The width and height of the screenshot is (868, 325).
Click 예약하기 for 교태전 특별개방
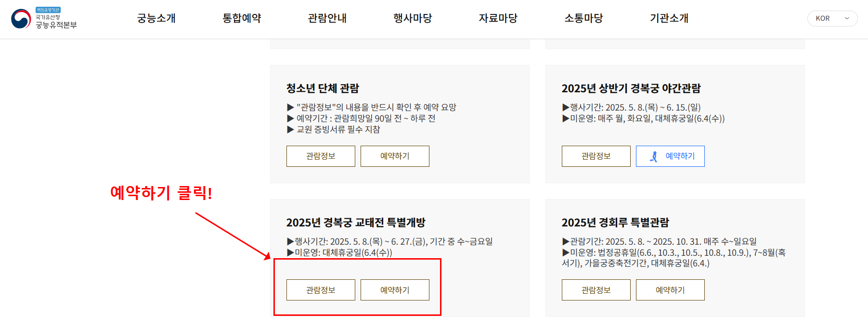click(395, 289)
